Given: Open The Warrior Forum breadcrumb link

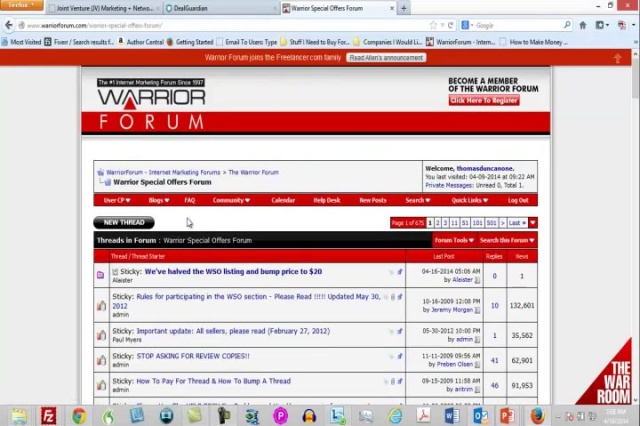Looking at the screenshot, I should [x=253, y=172].
